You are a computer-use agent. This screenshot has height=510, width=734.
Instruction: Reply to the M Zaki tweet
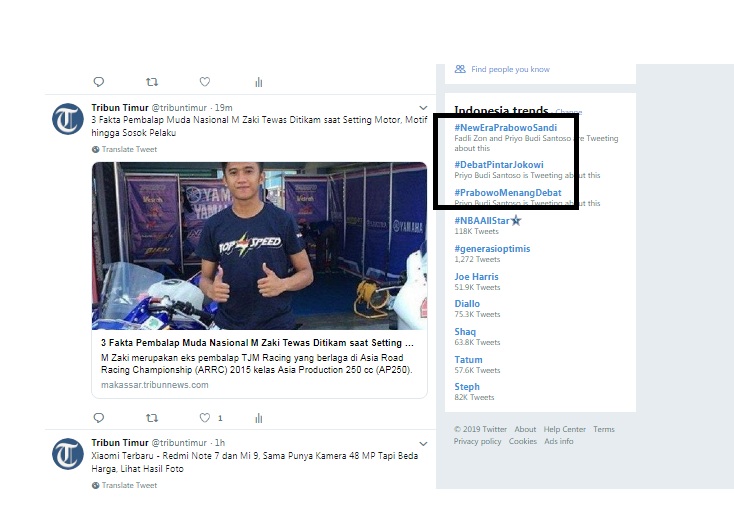click(x=98, y=417)
